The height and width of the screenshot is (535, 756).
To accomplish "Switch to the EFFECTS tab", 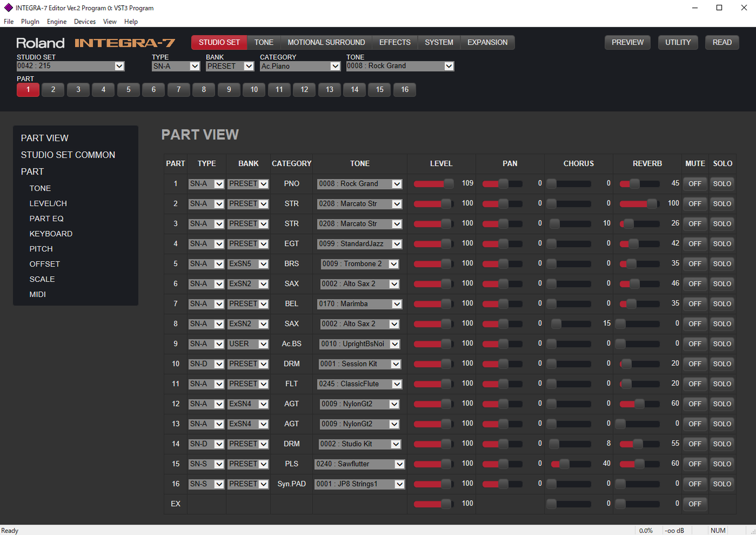I will [x=395, y=43].
